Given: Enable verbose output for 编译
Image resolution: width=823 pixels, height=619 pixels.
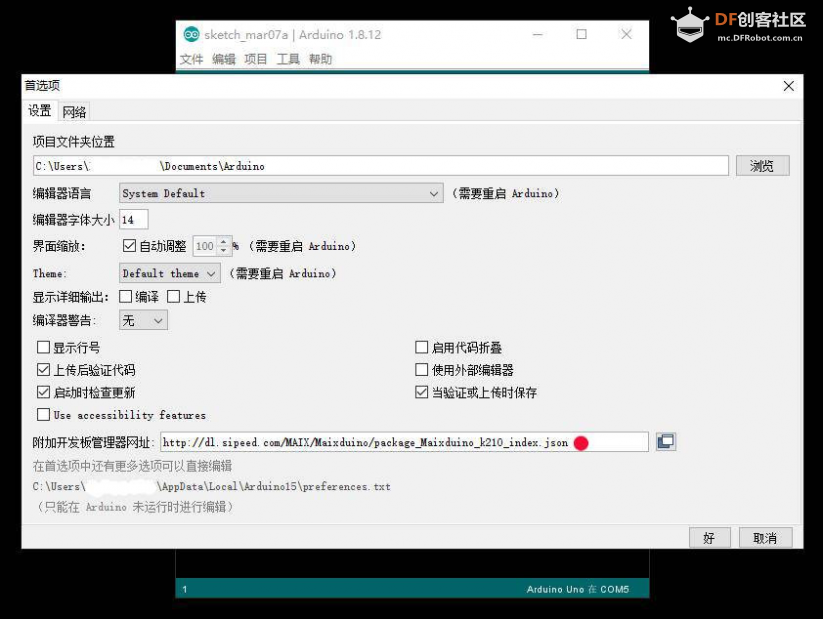Looking at the screenshot, I should point(125,297).
